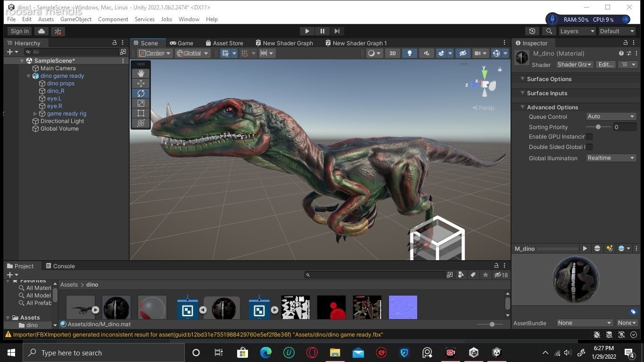Open the AssetBundle None dropdown
Image resolution: width=644 pixels, height=362 pixels.
point(584,323)
